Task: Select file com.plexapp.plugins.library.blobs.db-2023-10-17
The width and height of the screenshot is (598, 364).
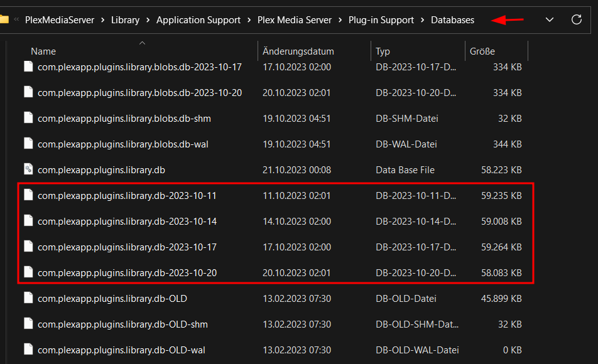Action: [x=139, y=67]
